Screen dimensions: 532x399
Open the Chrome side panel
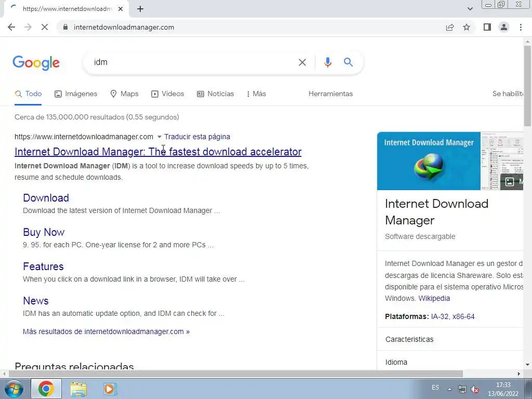pos(487,27)
